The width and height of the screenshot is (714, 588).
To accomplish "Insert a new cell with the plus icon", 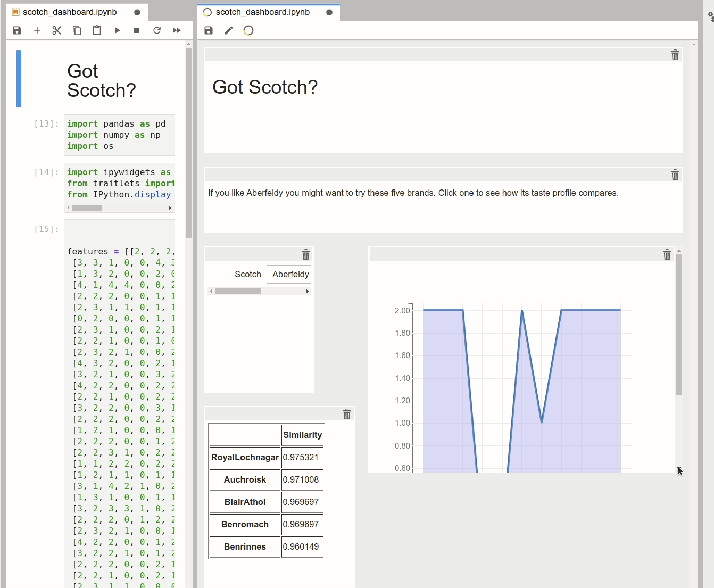I will pyautogui.click(x=37, y=30).
